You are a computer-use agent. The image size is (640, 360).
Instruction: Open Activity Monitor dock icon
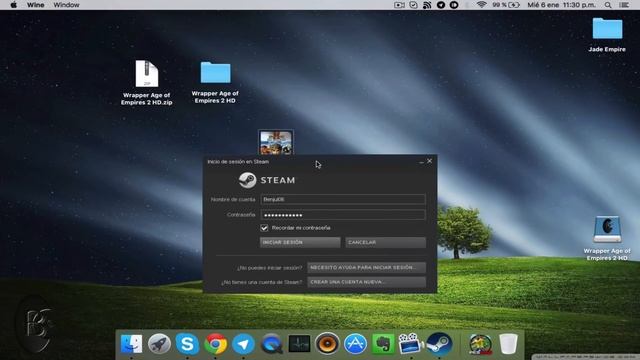pos(299,344)
